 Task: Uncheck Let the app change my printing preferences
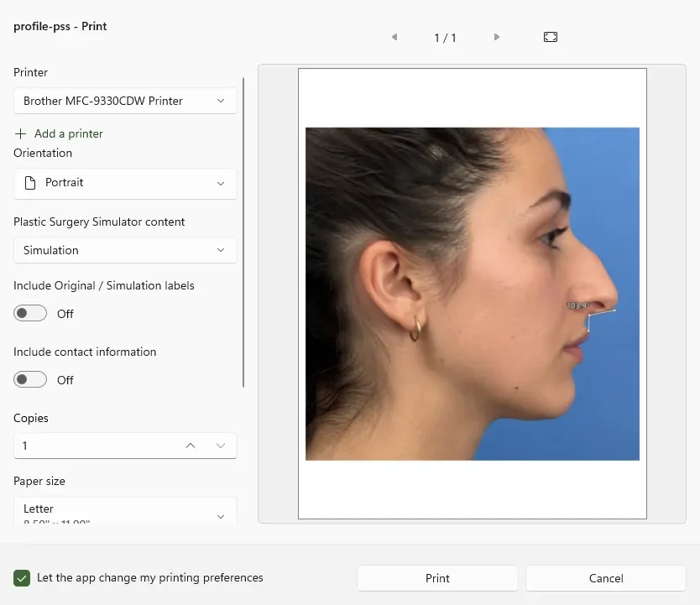[22, 578]
